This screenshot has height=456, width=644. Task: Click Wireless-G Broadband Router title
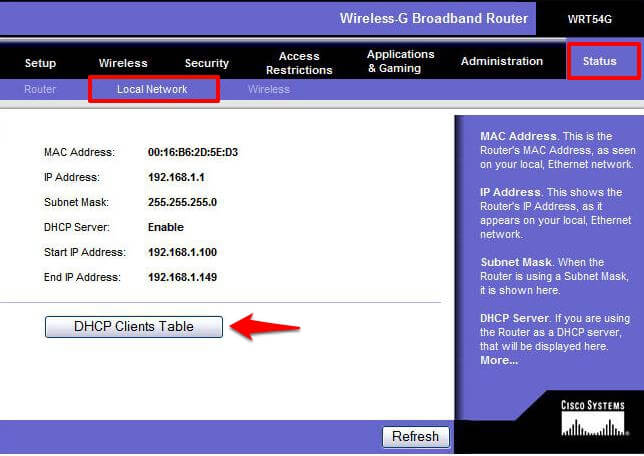[434, 18]
